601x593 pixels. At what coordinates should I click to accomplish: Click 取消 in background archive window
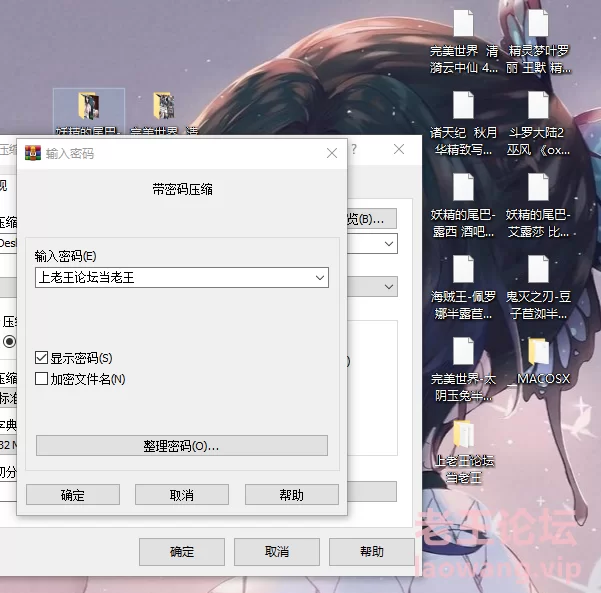[x=277, y=552]
